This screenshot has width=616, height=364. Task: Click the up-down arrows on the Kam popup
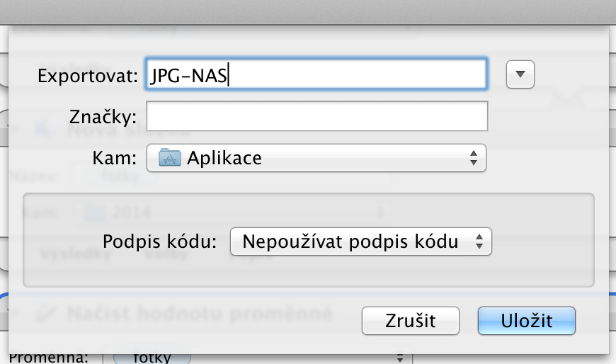click(474, 157)
